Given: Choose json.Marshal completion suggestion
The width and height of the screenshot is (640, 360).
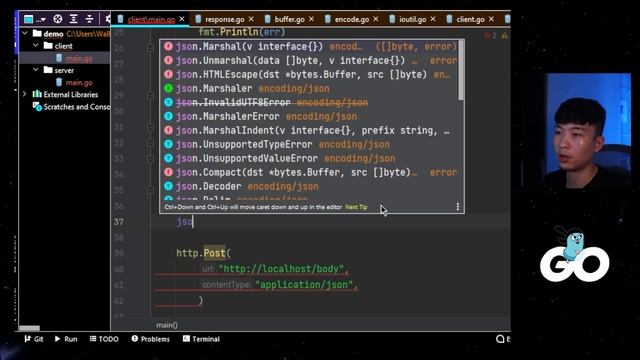Looking at the screenshot, I should (309, 47).
